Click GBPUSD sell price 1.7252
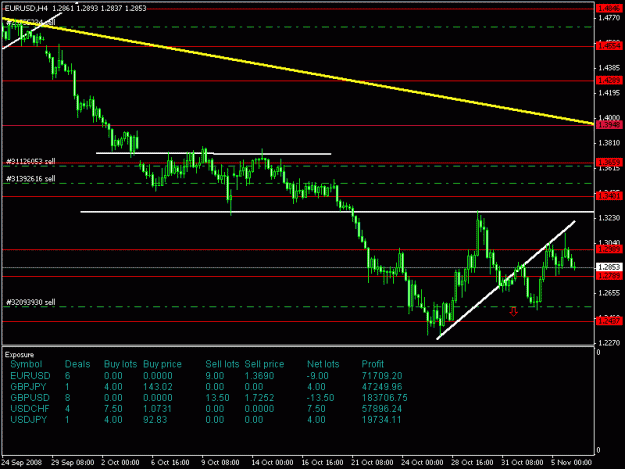This screenshot has height=469, width=625. tap(259, 398)
